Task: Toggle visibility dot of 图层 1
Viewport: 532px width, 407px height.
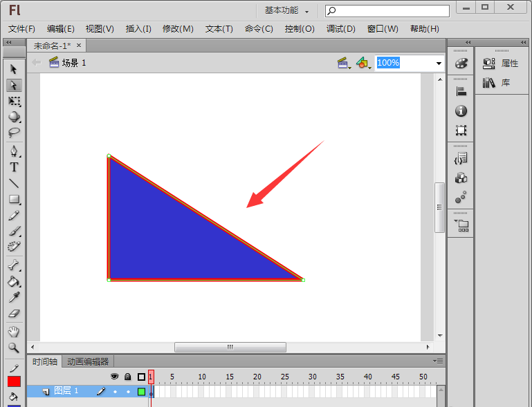Action: pyautogui.click(x=115, y=392)
